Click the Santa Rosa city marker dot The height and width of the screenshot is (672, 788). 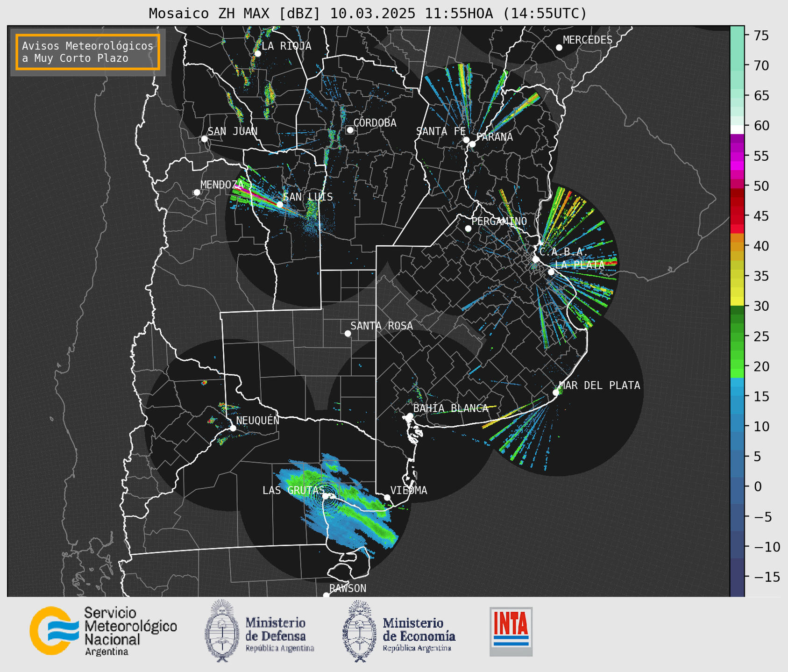tap(348, 333)
